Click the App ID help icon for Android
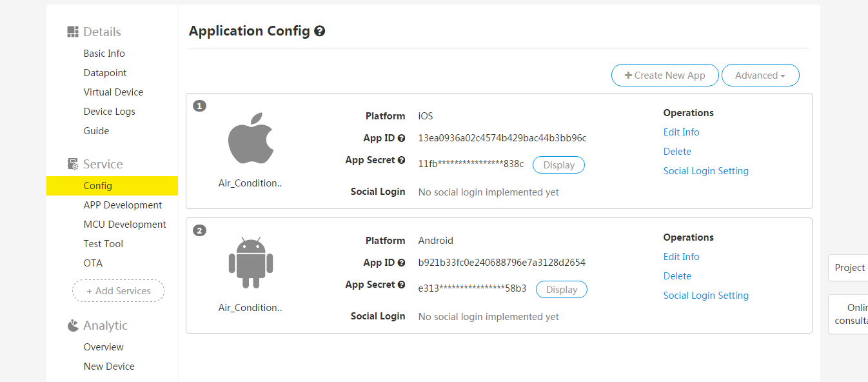Viewport: 868px width, 382px height. click(x=402, y=262)
